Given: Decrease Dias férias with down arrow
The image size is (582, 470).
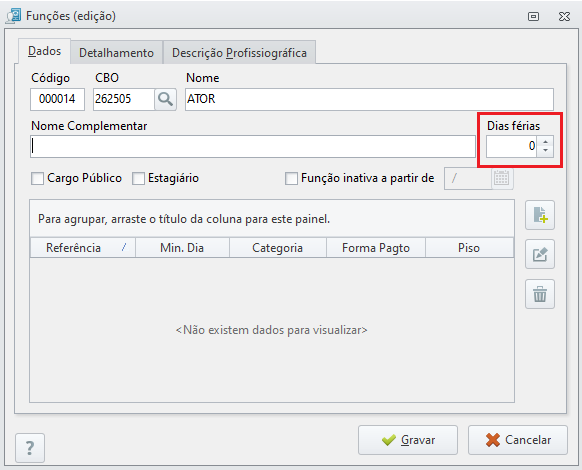Looking at the screenshot, I should [545, 151].
